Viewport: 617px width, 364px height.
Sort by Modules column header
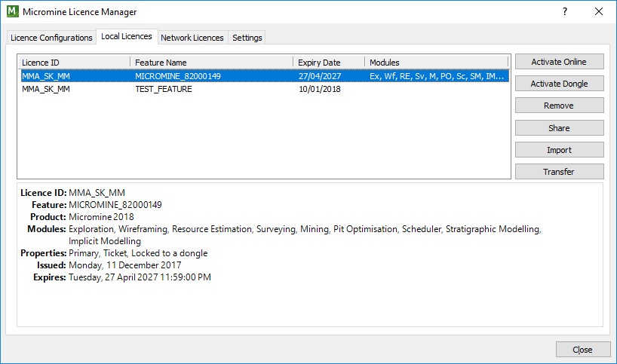pyautogui.click(x=437, y=63)
